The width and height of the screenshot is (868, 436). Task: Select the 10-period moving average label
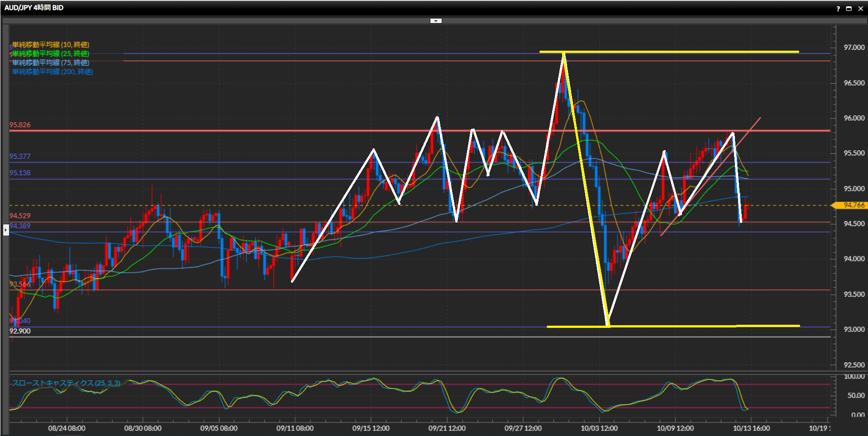click(x=50, y=44)
